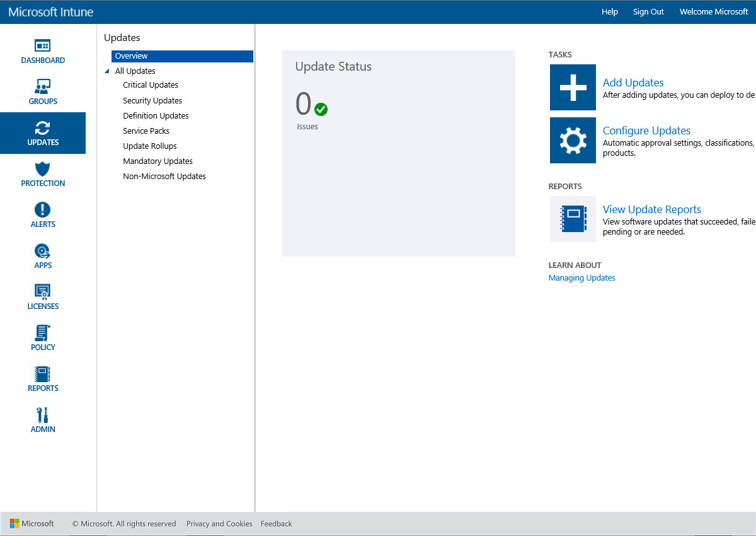Click the 0 issues count
756x536 pixels.
pos(304,104)
